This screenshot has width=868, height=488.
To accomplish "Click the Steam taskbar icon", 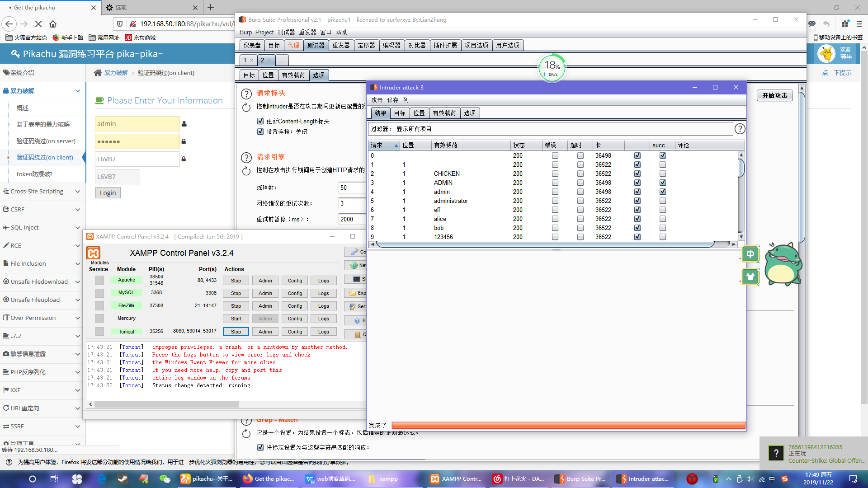I will click(x=123, y=479).
